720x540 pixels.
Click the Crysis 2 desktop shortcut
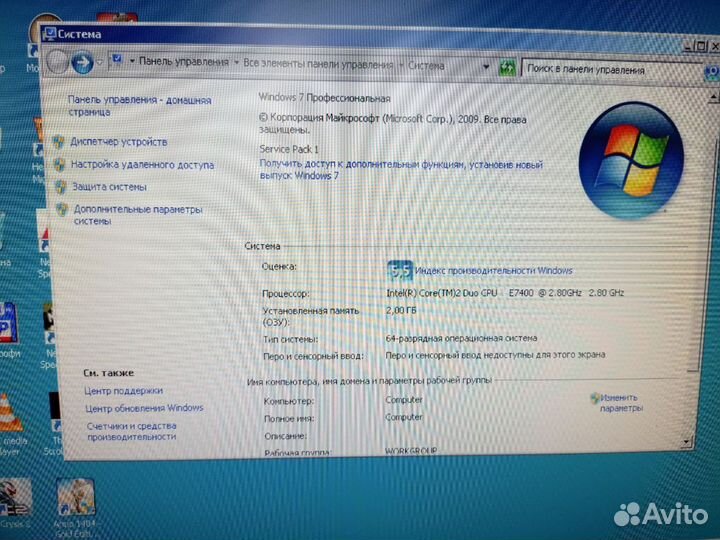[x=15, y=503]
